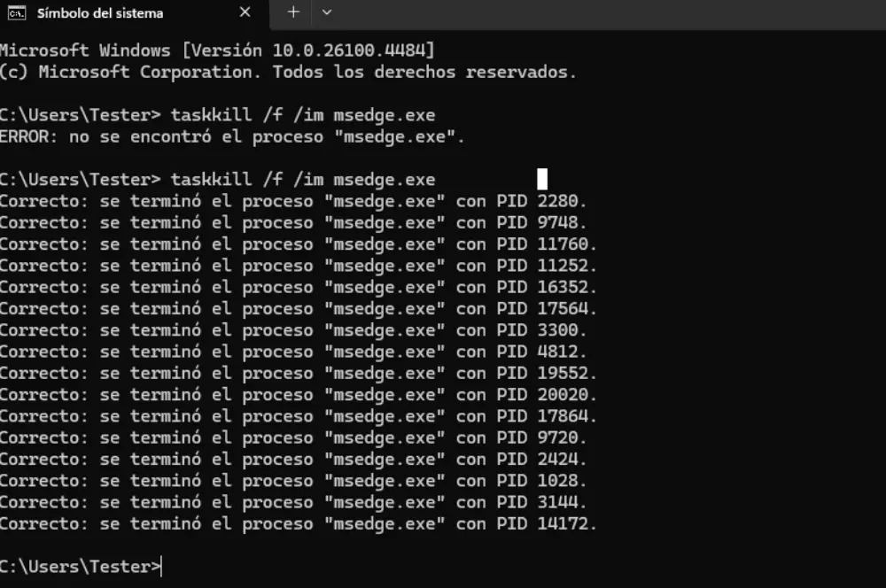Click the last output line with PID 14172
Viewport: 886px width, 588px height.
(298, 524)
